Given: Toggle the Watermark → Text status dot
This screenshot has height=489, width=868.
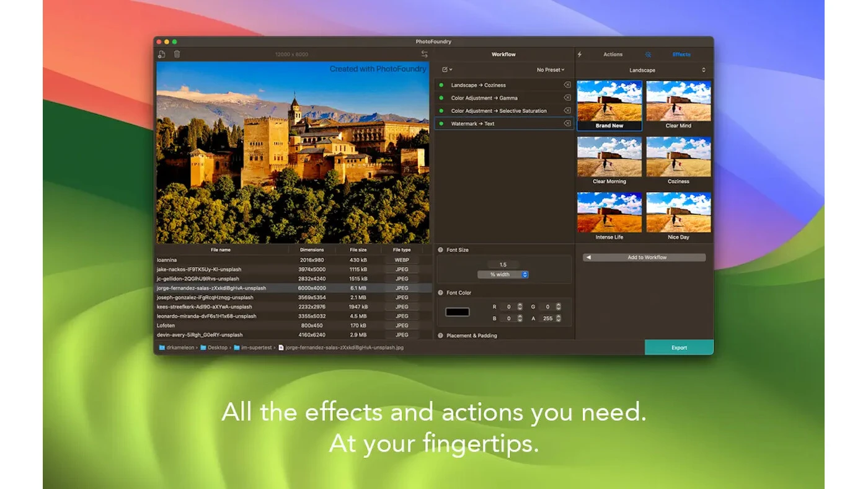Looking at the screenshot, I should pos(441,123).
